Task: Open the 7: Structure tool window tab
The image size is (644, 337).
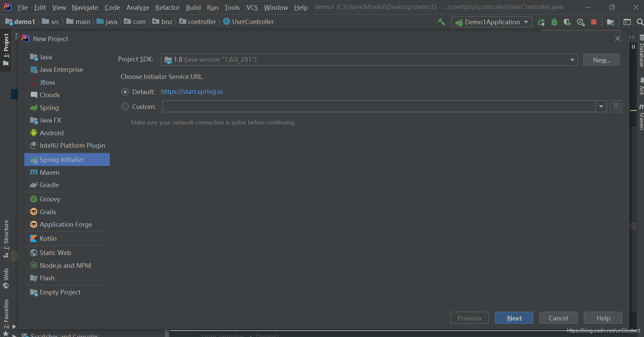Action: point(6,239)
